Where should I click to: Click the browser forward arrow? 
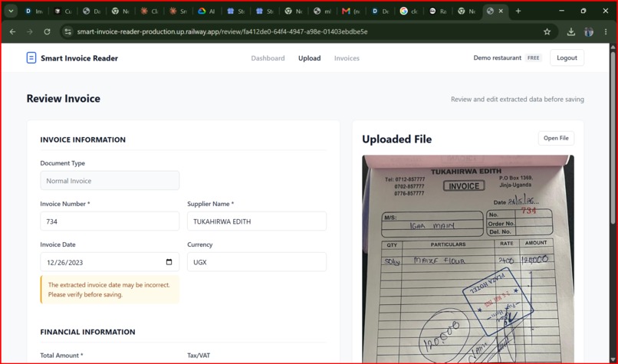coord(30,32)
